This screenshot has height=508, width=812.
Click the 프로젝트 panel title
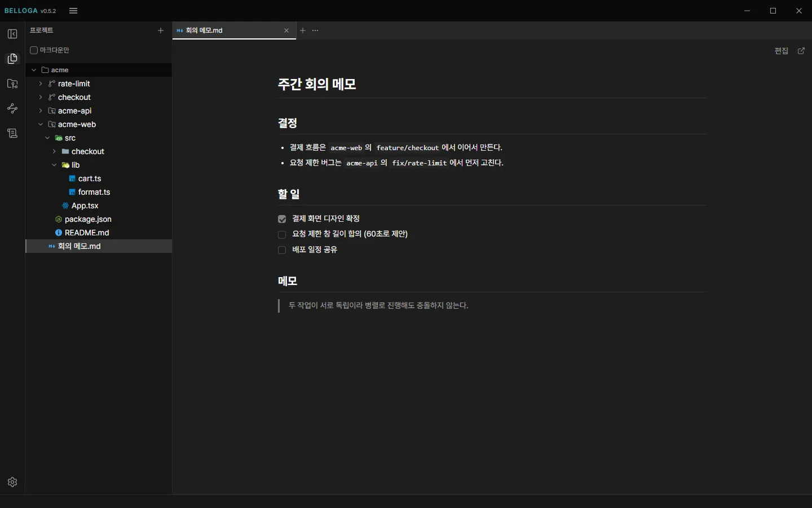42,30
